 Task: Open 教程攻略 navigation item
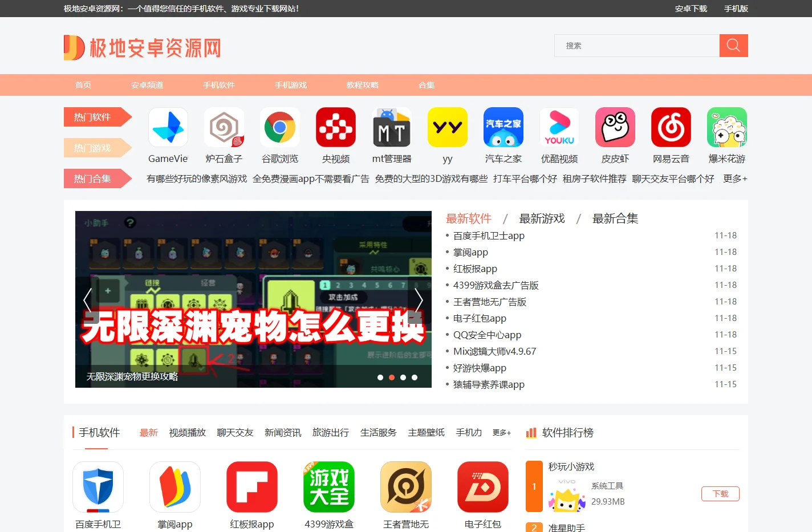pos(363,85)
